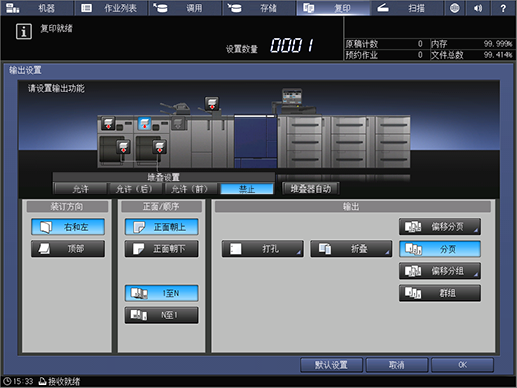Screen dimensions: 517x388
Task: Open the 调用 recall tab
Action: [x=185, y=8]
